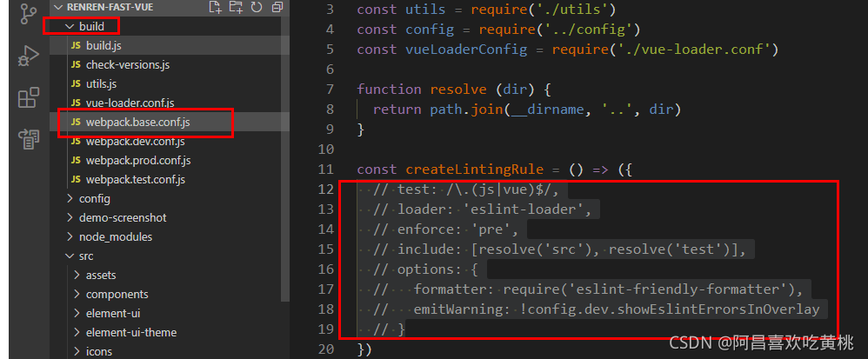This screenshot has width=868, height=359.
Task: Click line number 20 in gutter
Action: 327,349
